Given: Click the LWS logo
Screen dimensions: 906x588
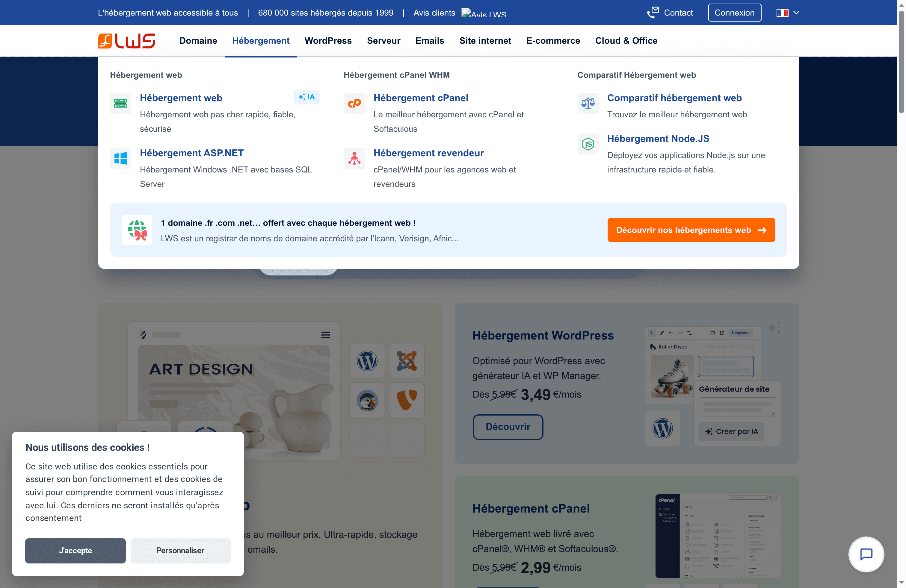Looking at the screenshot, I should click(127, 41).
